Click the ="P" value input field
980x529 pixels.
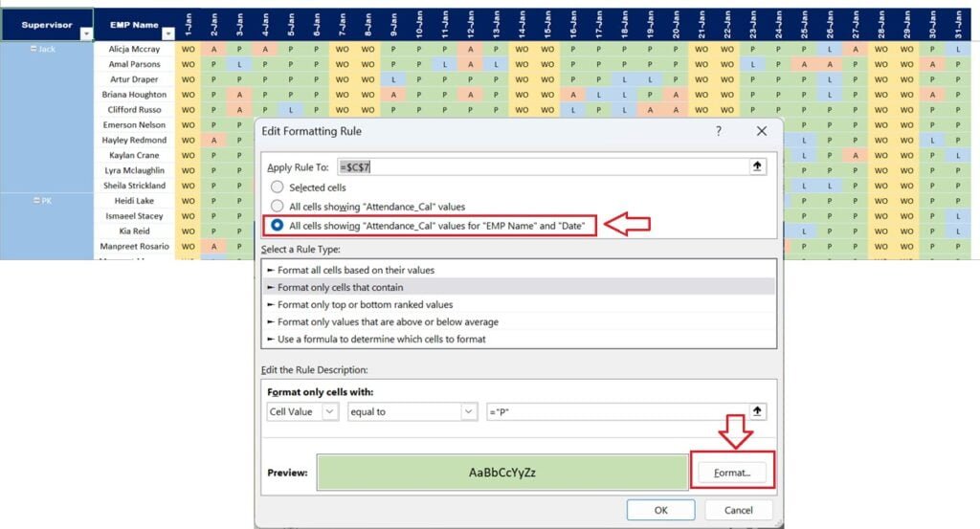click(617, 411)
